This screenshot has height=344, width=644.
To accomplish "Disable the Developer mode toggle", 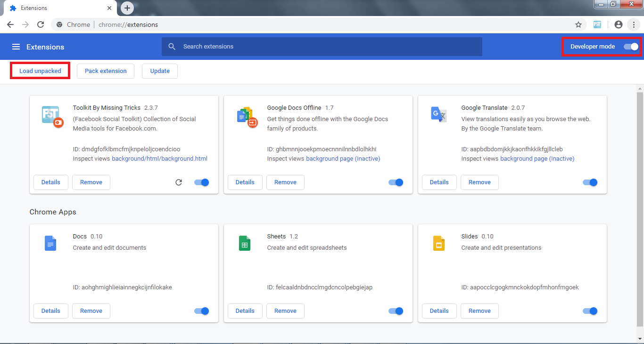I will (631, 47).
